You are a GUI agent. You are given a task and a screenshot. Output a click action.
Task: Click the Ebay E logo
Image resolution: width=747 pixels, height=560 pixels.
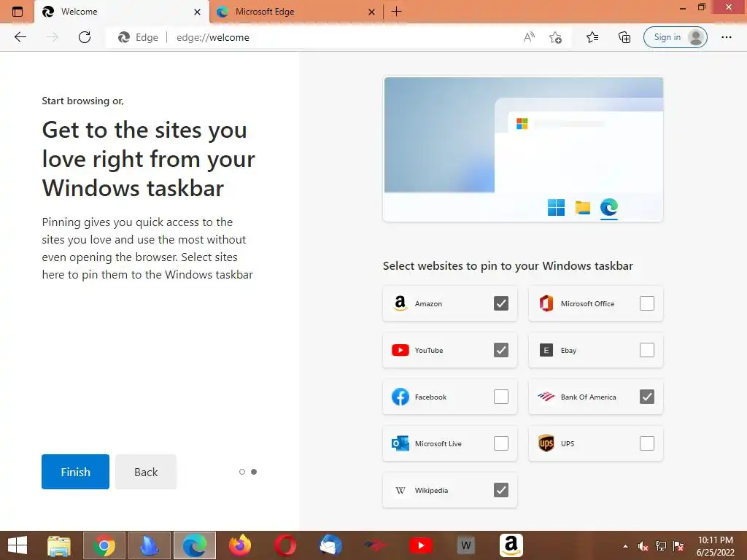pyautogui.click(x=546, y=350)
